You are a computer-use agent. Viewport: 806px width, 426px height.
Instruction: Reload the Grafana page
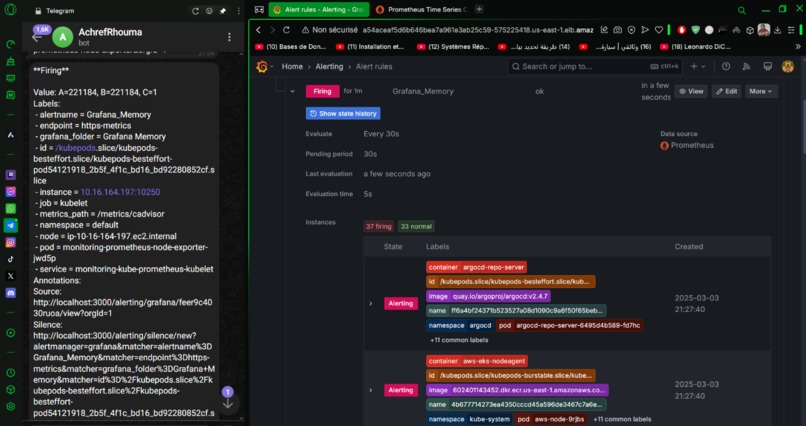click(286, 30)
